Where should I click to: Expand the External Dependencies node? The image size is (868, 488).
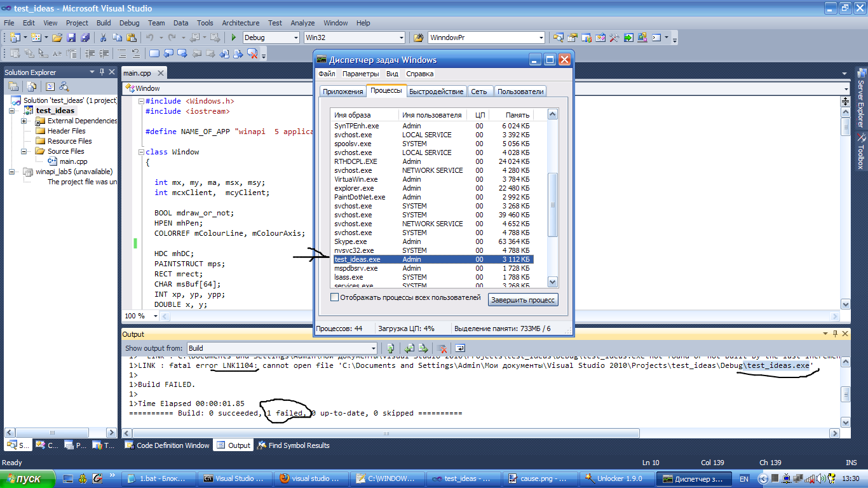[24, 121]
